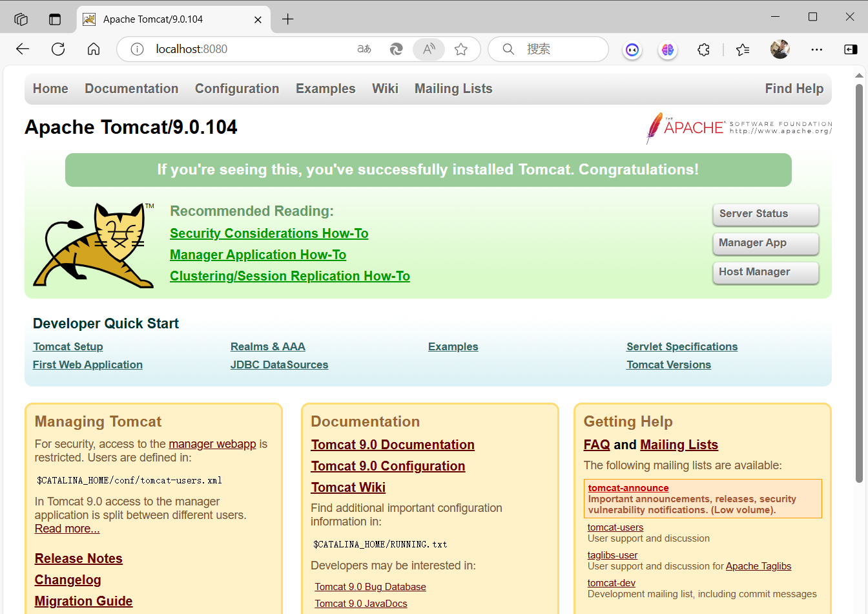The width and height of the screenshot is (868, 614).
Task: Open Home in the Tomcat navigation bar
Action: coord(50,89)
